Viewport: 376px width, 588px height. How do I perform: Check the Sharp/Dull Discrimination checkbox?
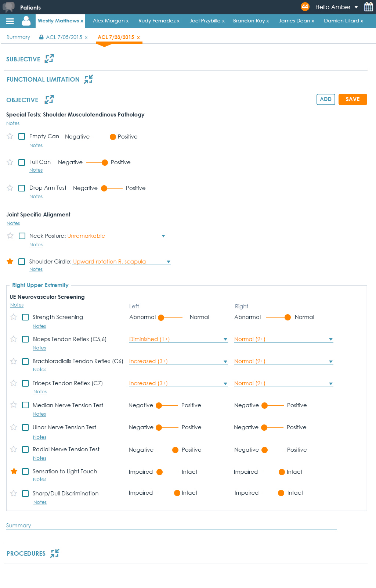point(25,494)
